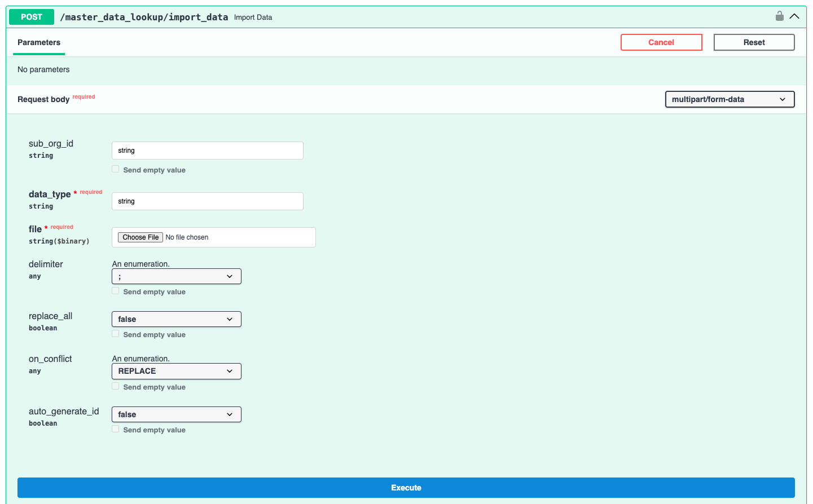Toggle Send empty value for delimiter
Image resolution: width=813 pixels, height=504 pixels.
(116, 291)
